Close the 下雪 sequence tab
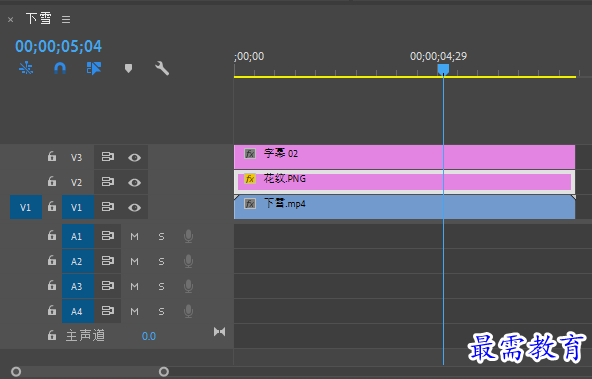This screenshot has width=592, height=379. click(11, 20)
